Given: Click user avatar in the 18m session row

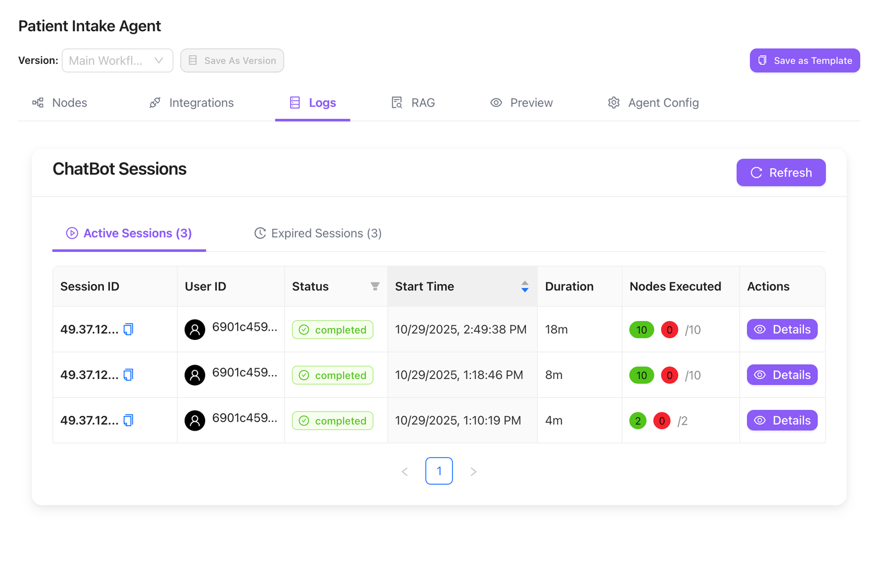Looking at the screenshot, I should coord(195,329).
